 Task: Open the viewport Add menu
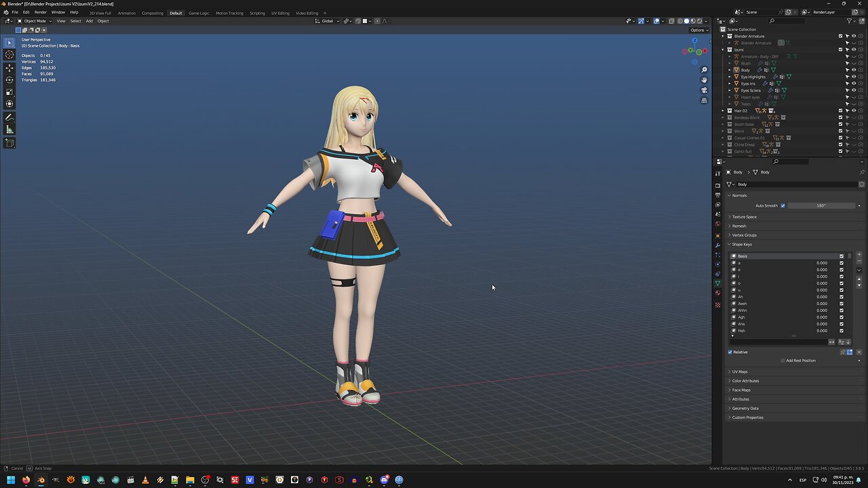[x=89, y=21]
